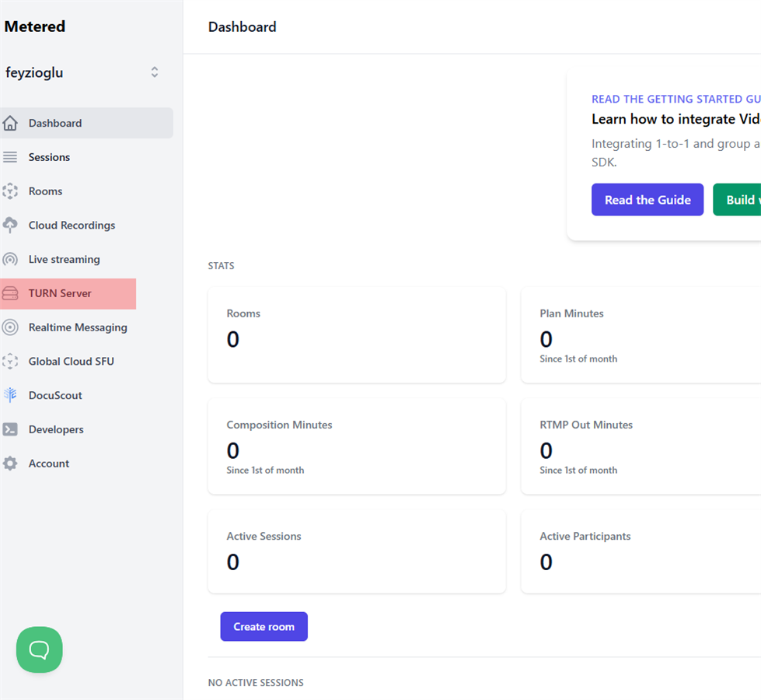
Task: Click the Rooms stat card
Action: pyautogui.click(x=357, y=334)
